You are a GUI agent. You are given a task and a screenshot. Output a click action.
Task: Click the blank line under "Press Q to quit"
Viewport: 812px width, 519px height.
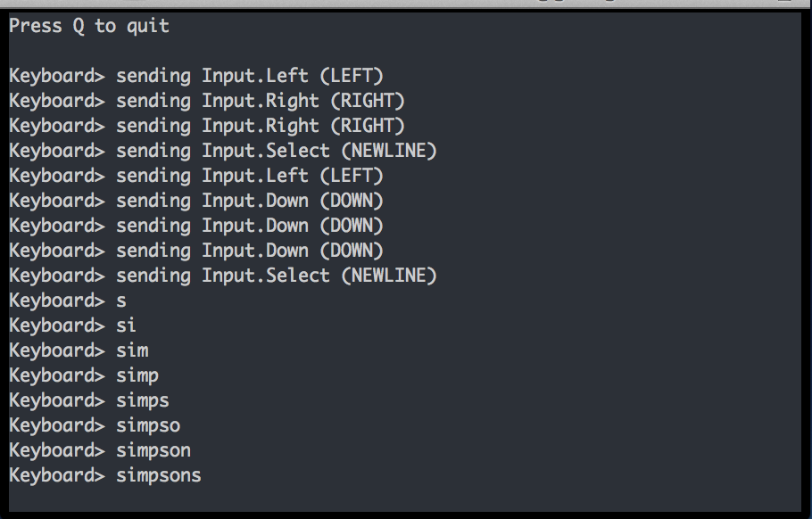point(405,51)
